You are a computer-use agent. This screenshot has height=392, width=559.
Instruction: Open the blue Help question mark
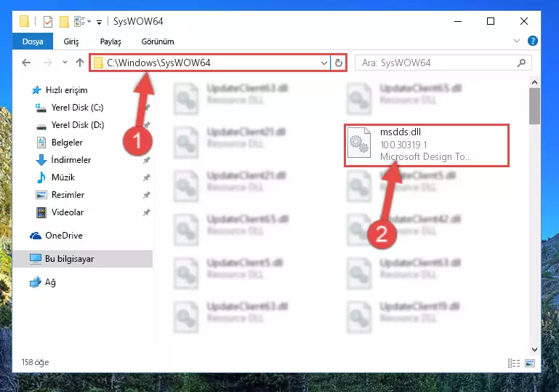(x=532, y=41)
